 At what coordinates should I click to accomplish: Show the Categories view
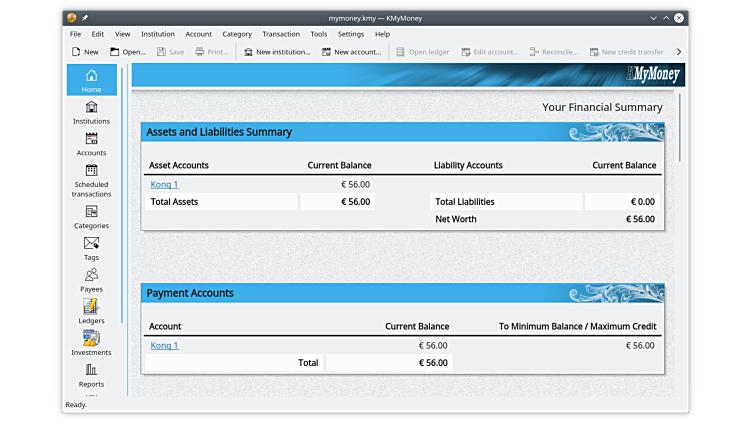pos(91,216)
